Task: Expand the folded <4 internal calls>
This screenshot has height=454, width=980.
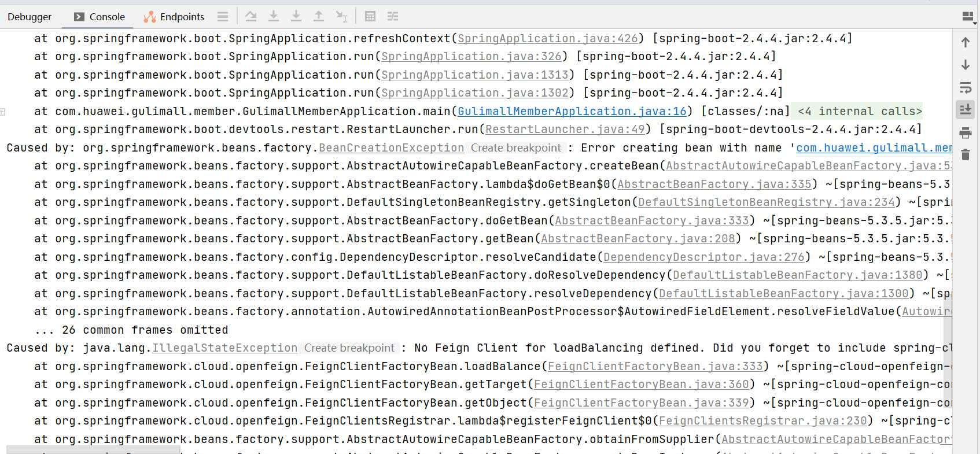Action: tap(860, 111)
